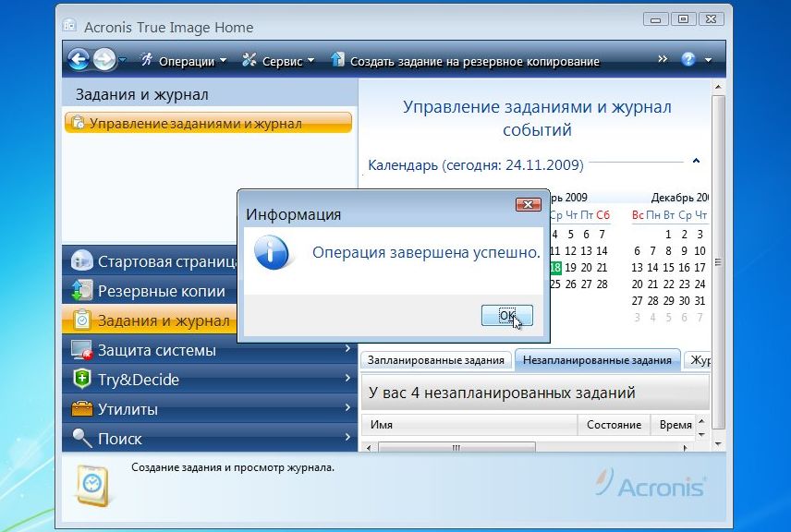Select November 18 highlighted in calendar

click(555, 268)
